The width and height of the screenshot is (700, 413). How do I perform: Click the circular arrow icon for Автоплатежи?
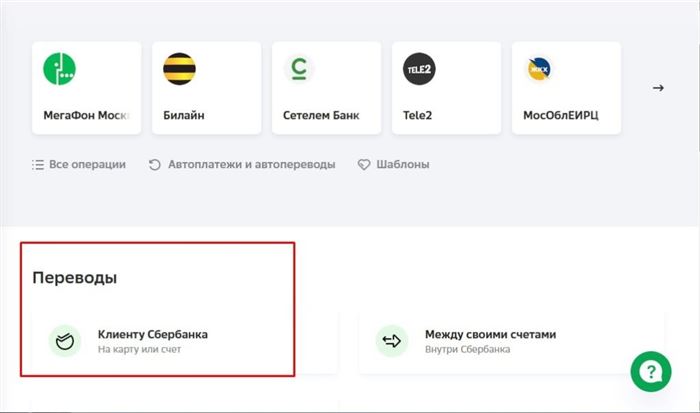point(154,165)
